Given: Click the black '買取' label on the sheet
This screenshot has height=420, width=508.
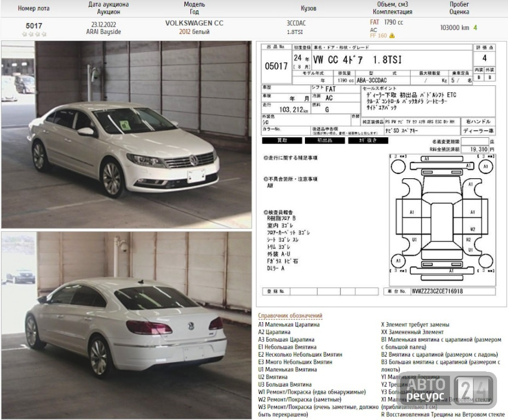Looking at the screenshot, I should click(282, 141).
